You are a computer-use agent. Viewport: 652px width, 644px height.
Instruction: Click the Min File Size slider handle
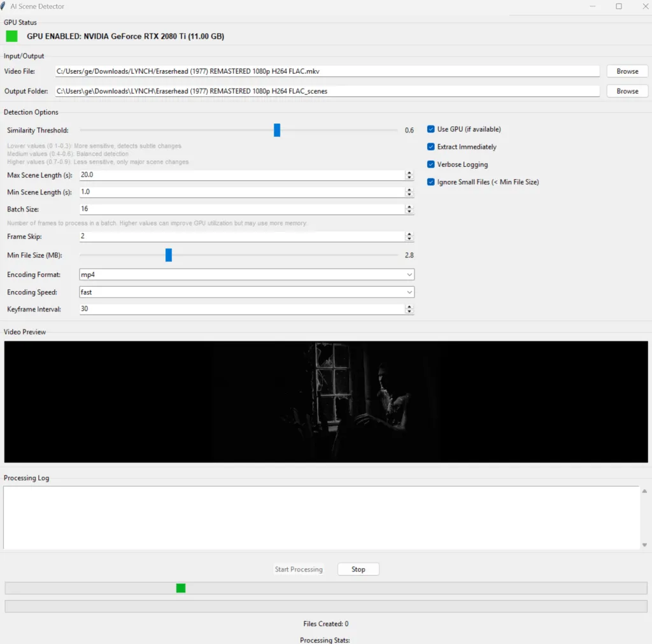click(x=169, y=255)
